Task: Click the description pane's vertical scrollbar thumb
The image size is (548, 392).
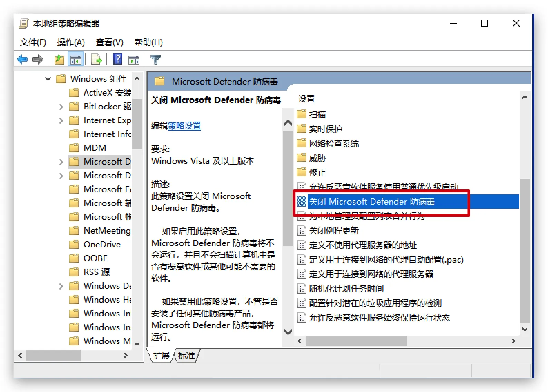Action: point(288,188)
